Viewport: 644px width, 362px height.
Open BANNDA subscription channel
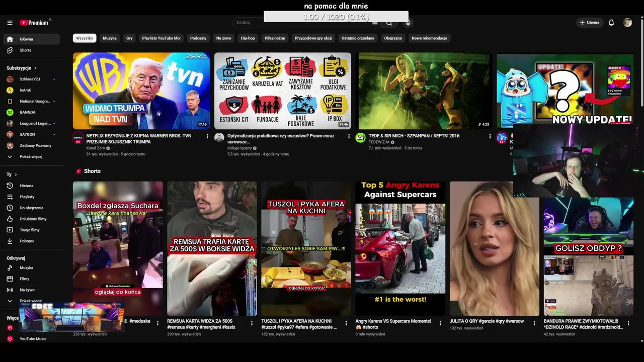[x=32, y=112]
